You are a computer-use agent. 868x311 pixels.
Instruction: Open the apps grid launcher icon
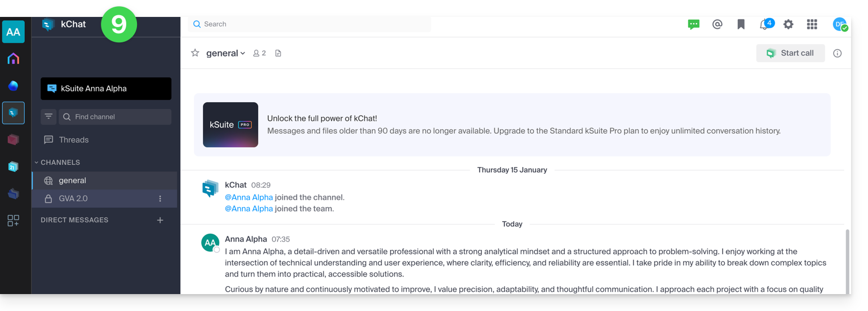click(812, 24)
